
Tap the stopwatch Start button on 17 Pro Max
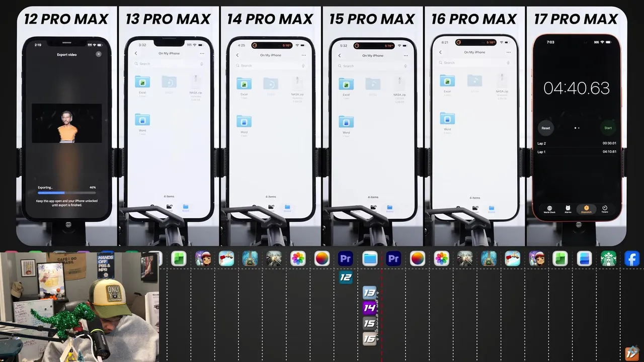(608, 128)
